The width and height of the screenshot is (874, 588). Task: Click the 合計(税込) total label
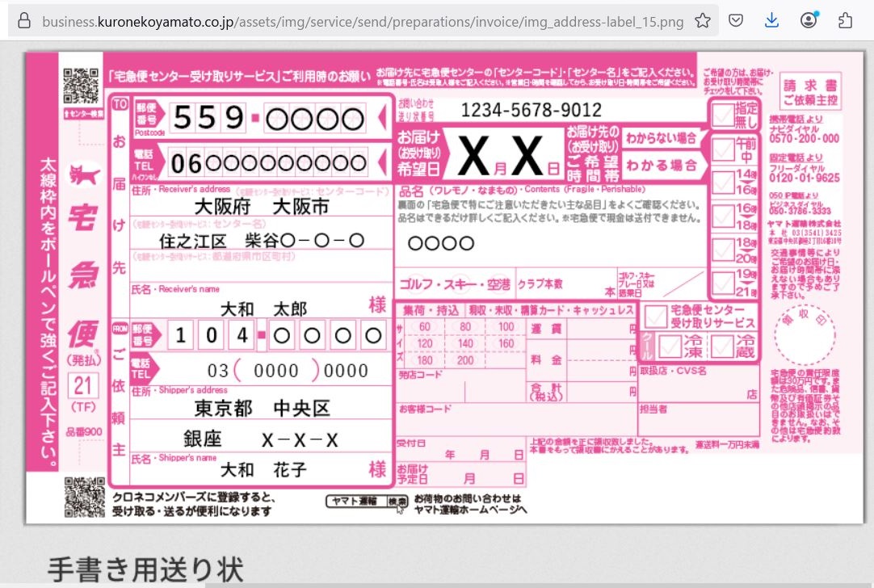pyautogui.click(x=546, y=391)
